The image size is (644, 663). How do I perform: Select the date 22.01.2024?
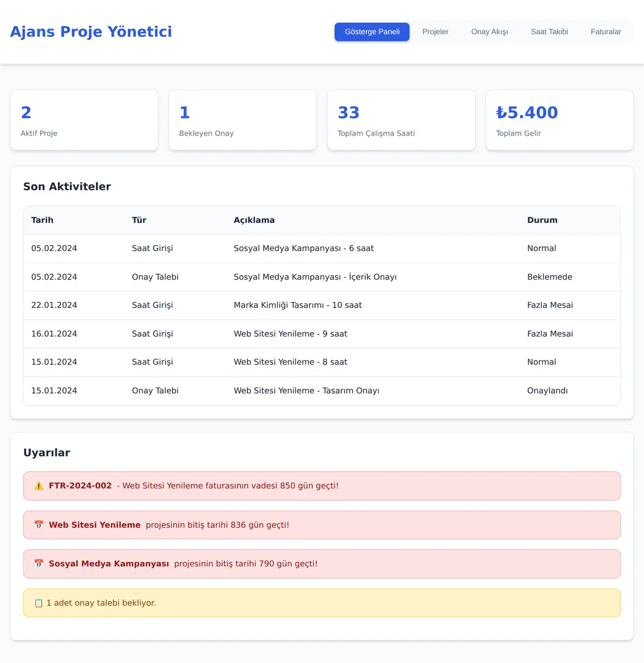(x=54, y=305)
